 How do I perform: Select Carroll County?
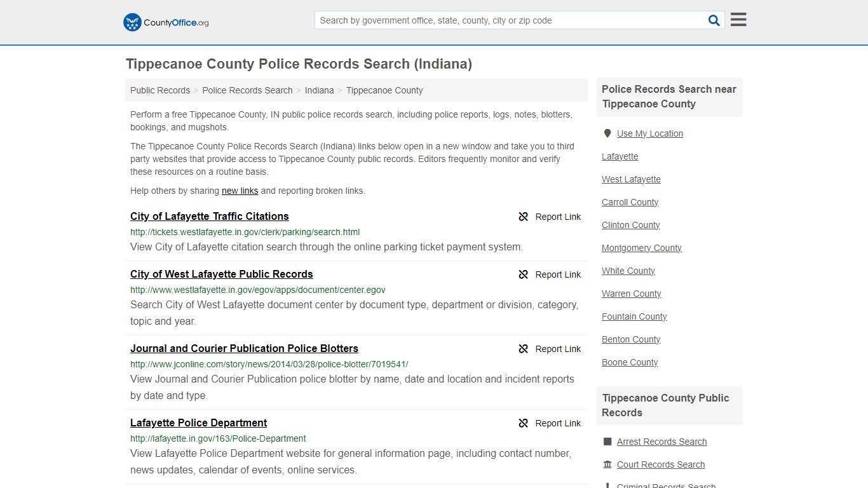(630, 202)
